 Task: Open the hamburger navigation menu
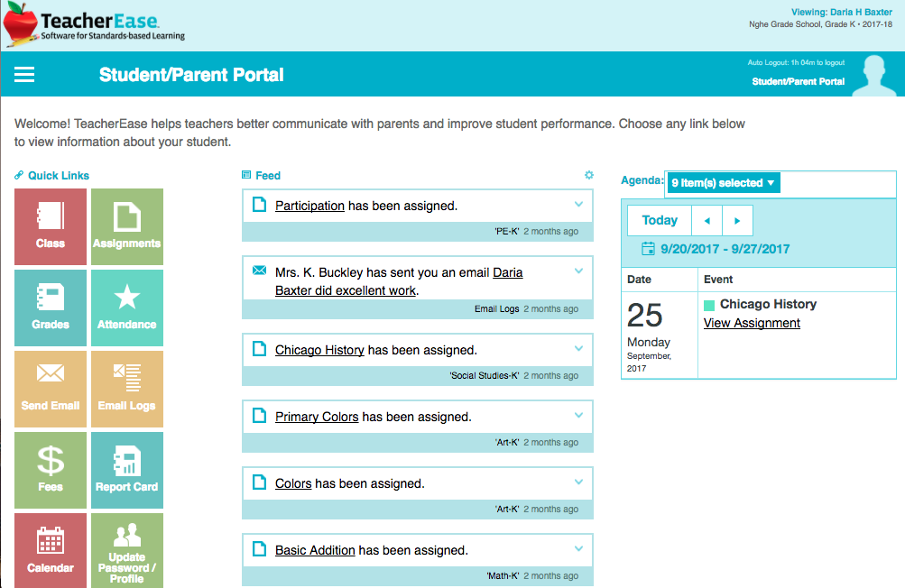tap(24, 75)
